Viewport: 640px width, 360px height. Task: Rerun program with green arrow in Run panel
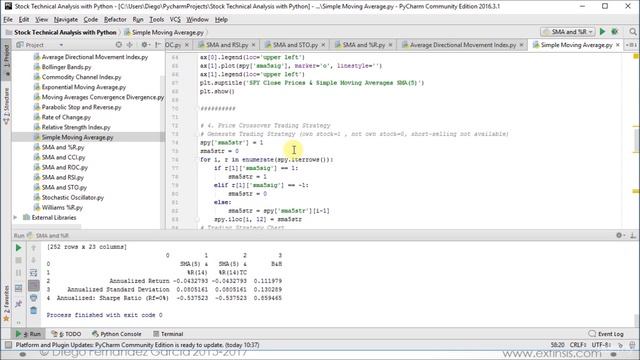tap(18, 248)
